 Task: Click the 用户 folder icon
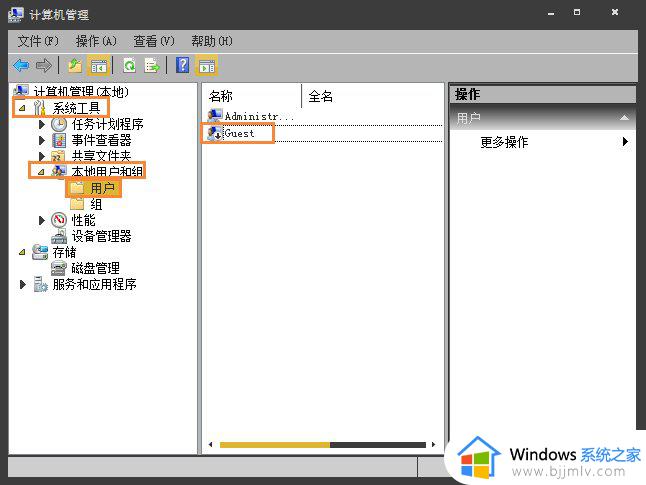77,188
